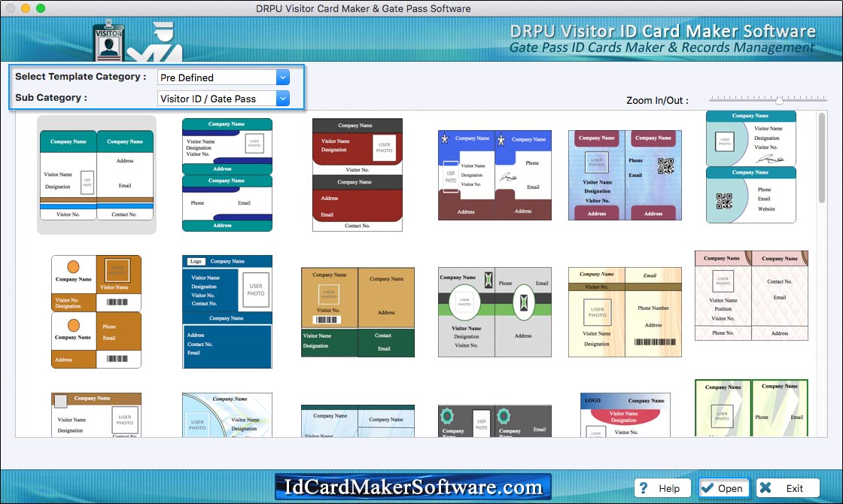
Task: Click the Pre Defined combo box text
Action: [187, 77]
